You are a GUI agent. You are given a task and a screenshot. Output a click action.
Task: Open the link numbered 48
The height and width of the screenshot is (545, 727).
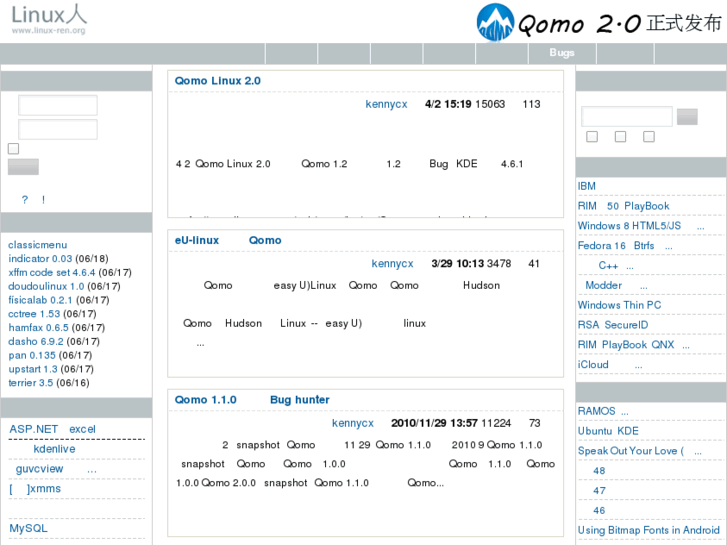click(x=599, y=471)
